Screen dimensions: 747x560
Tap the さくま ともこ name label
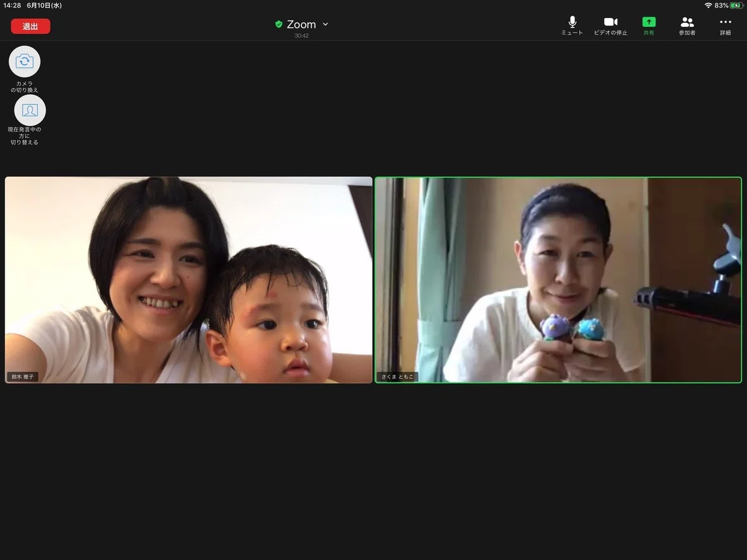click(x=397, y=376)
